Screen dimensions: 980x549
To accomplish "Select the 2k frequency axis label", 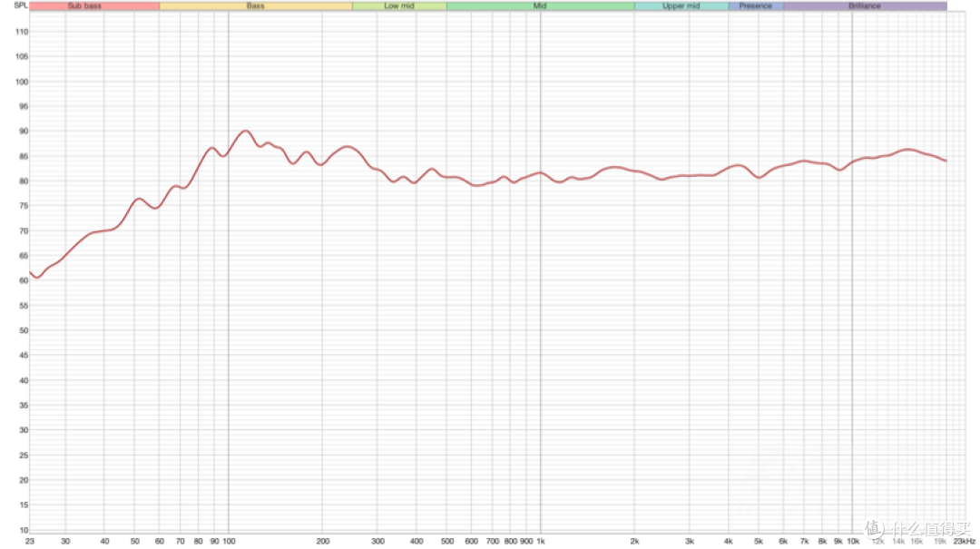I will pyautogui.click(x=634, y=541).
